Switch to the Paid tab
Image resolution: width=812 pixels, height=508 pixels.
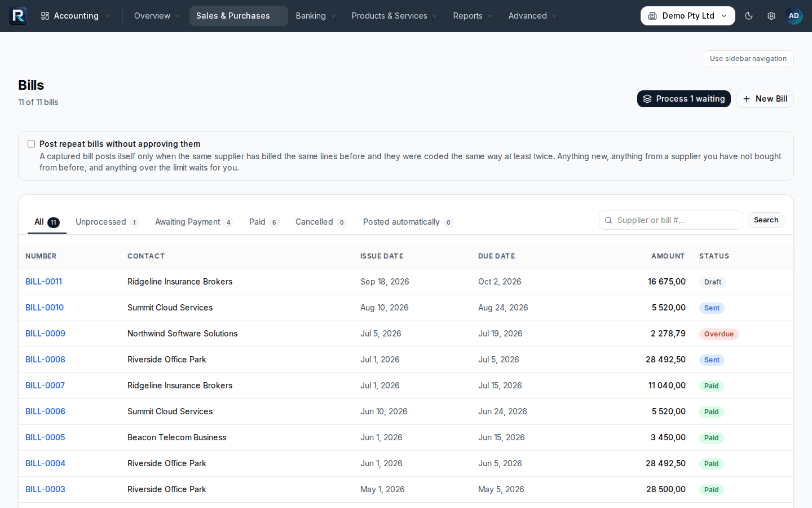(x=264, y=222)
